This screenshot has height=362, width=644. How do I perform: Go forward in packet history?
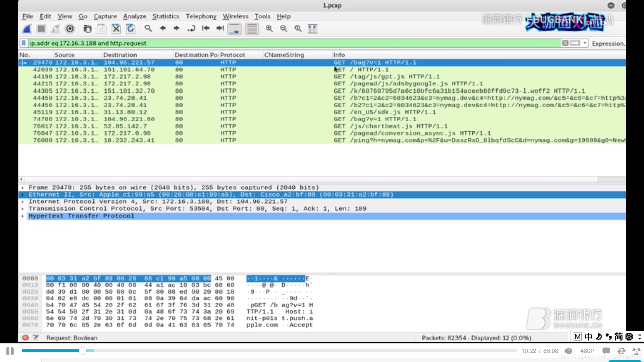pos(177,29)
